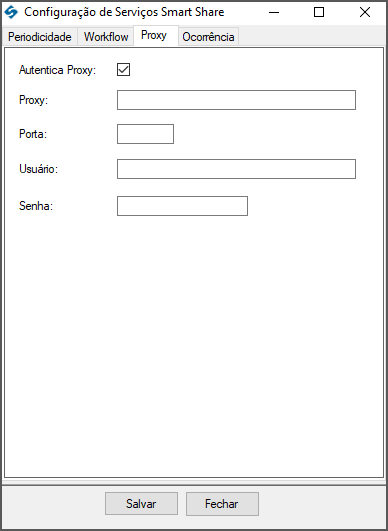Place cursor in the Senha password field

pos(182,206)
